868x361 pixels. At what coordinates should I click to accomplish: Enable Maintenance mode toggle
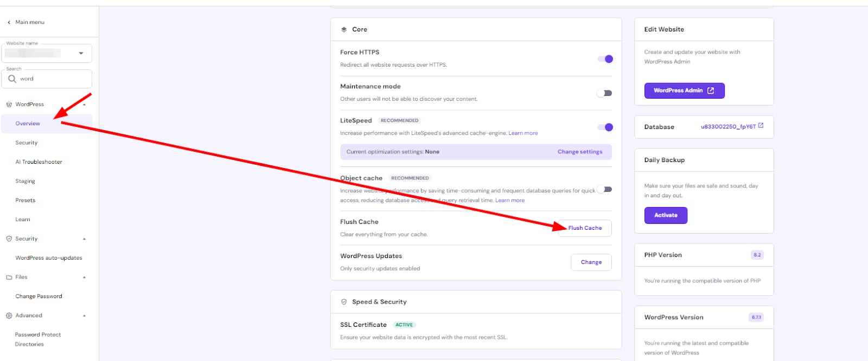[604, 93]
